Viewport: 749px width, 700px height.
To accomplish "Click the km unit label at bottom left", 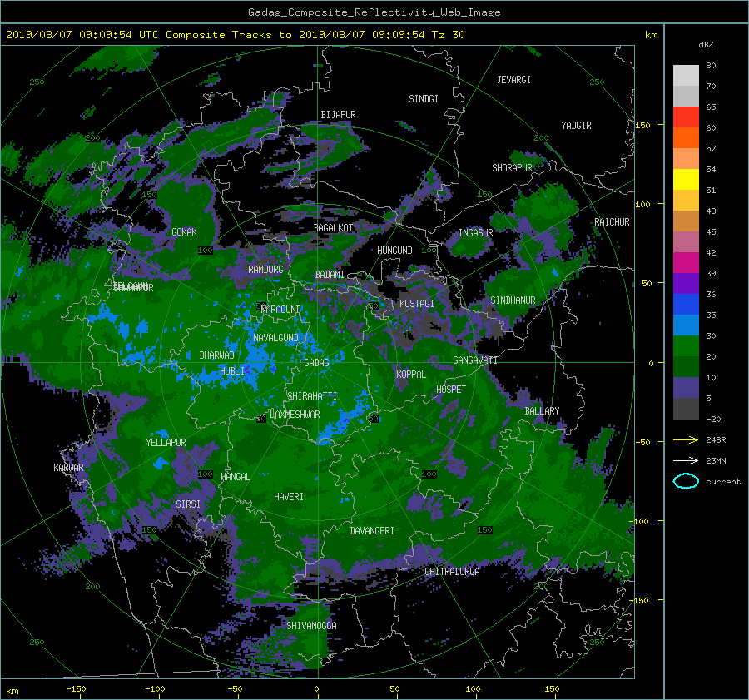I will (x=12, y=691).
